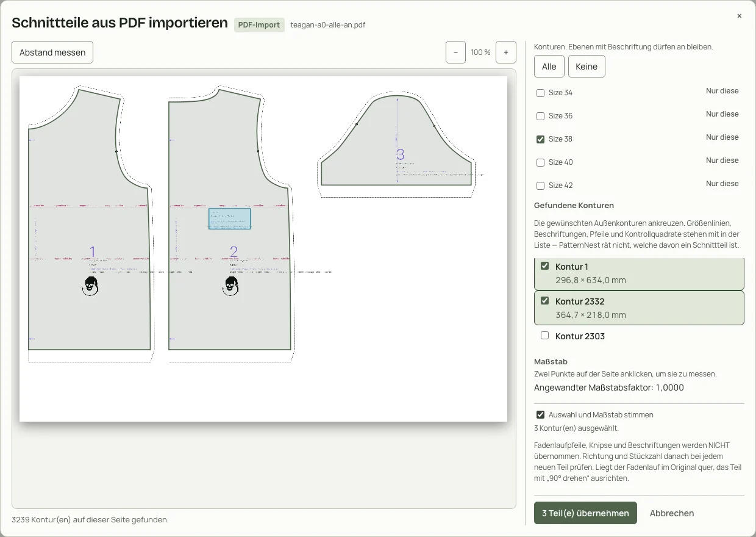Enable the Size 42 layer checkbox
This screenshot has width=756, height=537.
[540, 186]
